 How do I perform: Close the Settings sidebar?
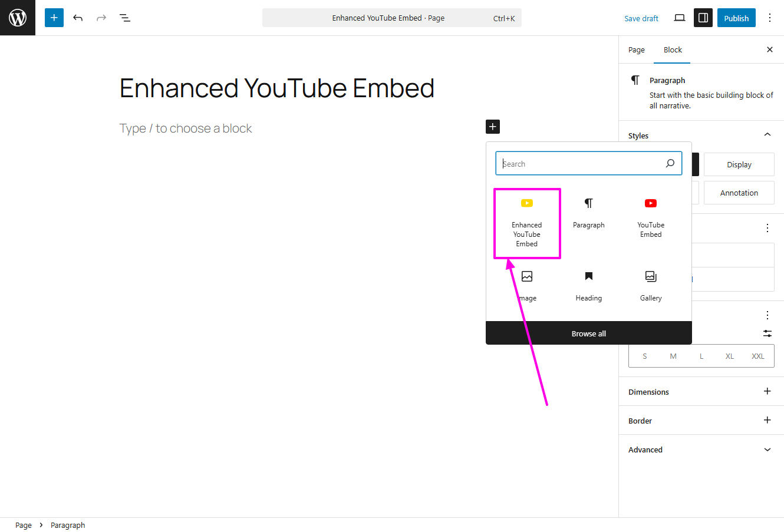coord(770,49)
